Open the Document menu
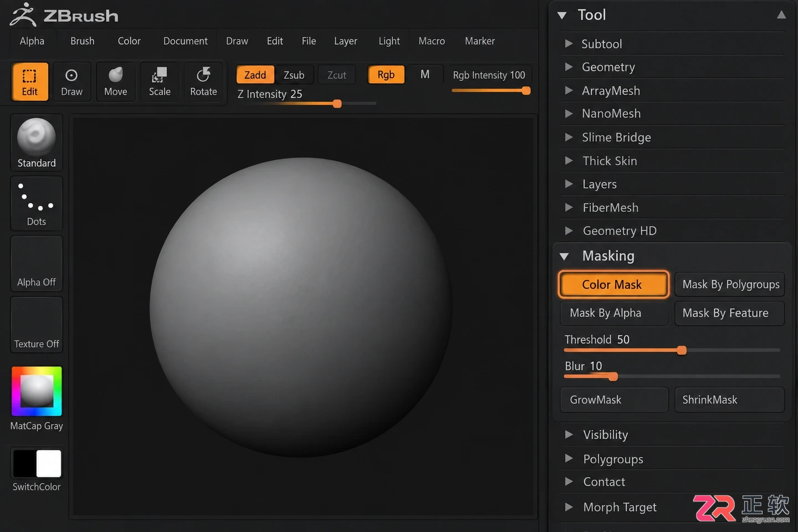 (186, 41)
